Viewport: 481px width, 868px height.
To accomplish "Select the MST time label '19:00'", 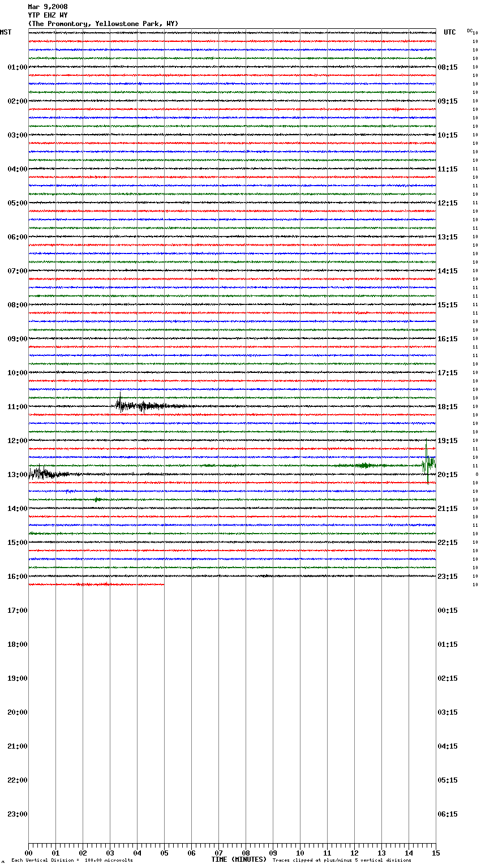I will (x=17, y=678).
